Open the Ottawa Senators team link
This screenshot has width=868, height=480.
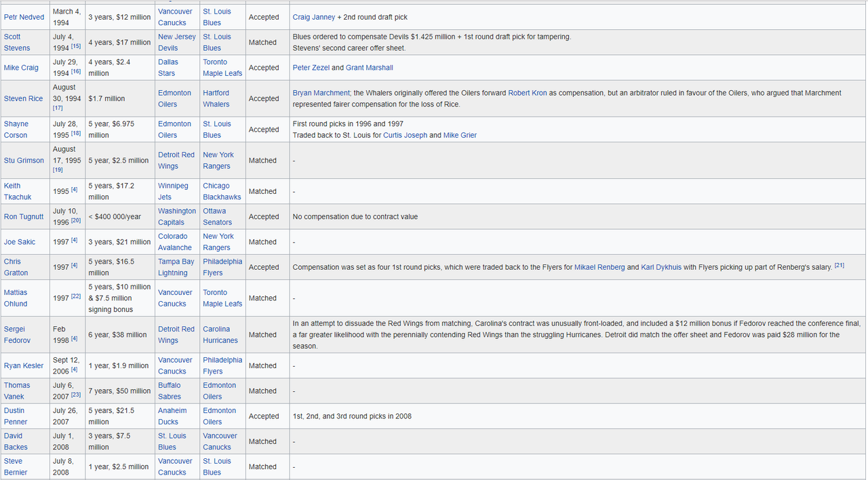click(218, 217)
